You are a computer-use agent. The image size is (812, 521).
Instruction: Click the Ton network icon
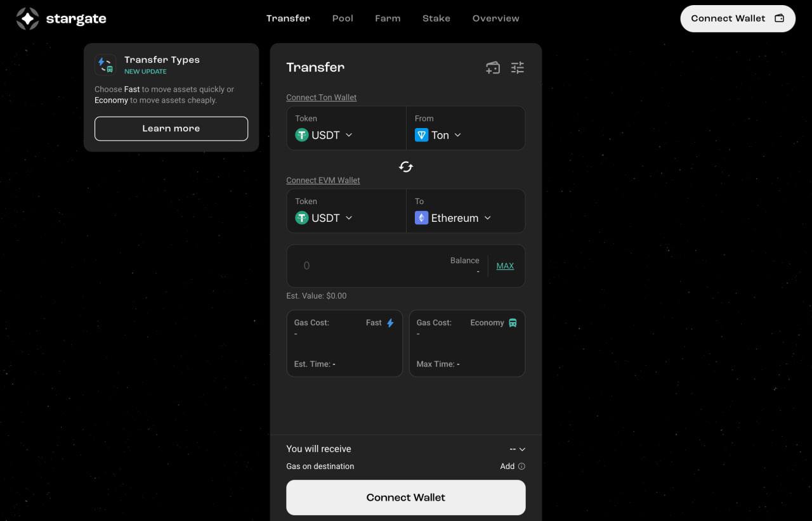[422, 135]
